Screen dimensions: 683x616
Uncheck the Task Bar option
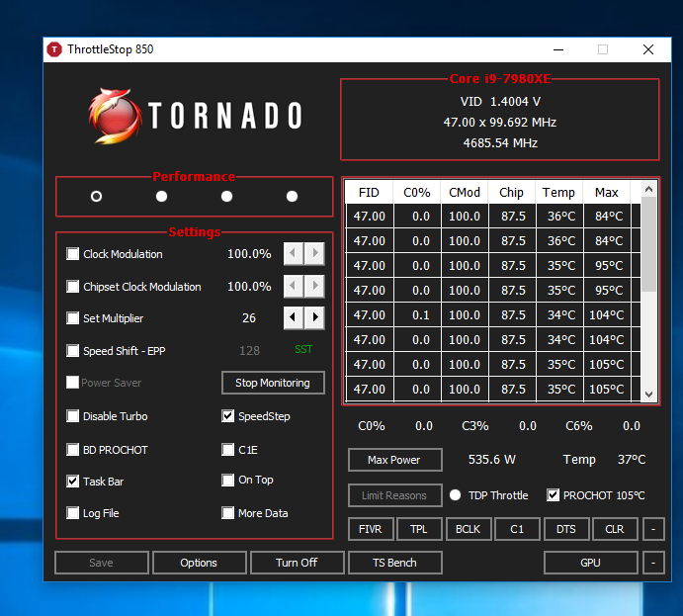pos(73,482)
